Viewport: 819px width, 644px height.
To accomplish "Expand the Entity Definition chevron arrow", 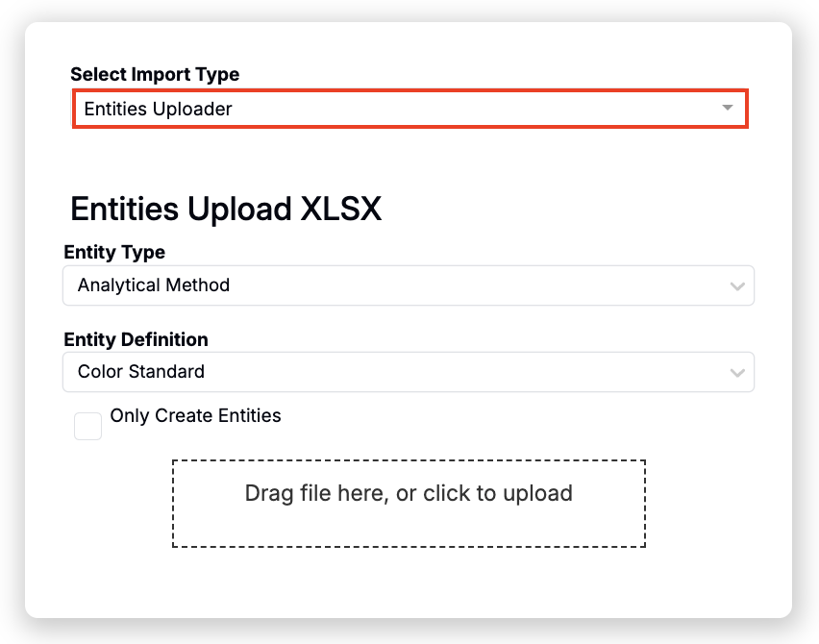I will (737, 373).
